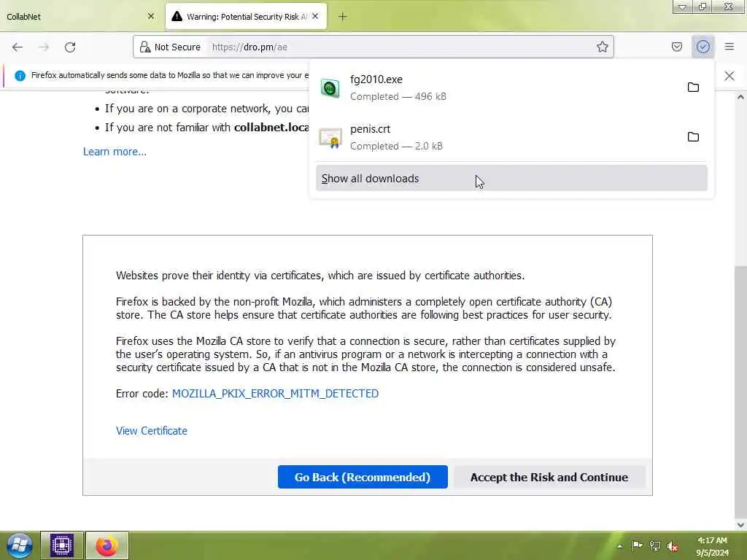This screenshot has height=560, width=747.
Task: Open the purple taskbar application
Action: coord(62,545)
